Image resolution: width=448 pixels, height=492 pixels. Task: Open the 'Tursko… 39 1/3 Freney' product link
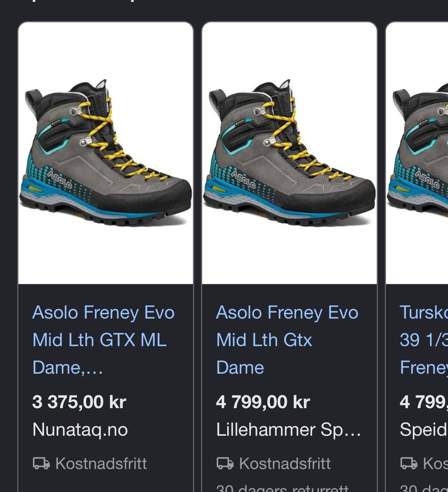pos(424,340)
